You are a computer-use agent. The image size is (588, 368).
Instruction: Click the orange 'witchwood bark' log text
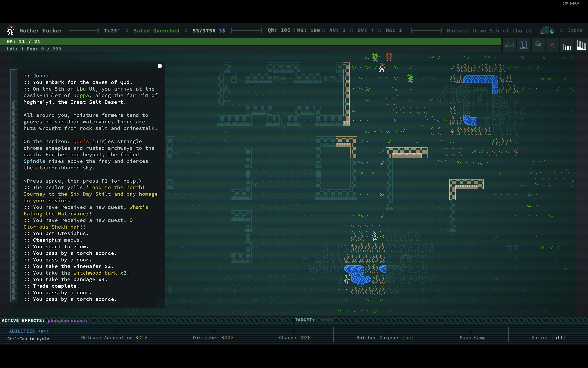tap(95, 273)
